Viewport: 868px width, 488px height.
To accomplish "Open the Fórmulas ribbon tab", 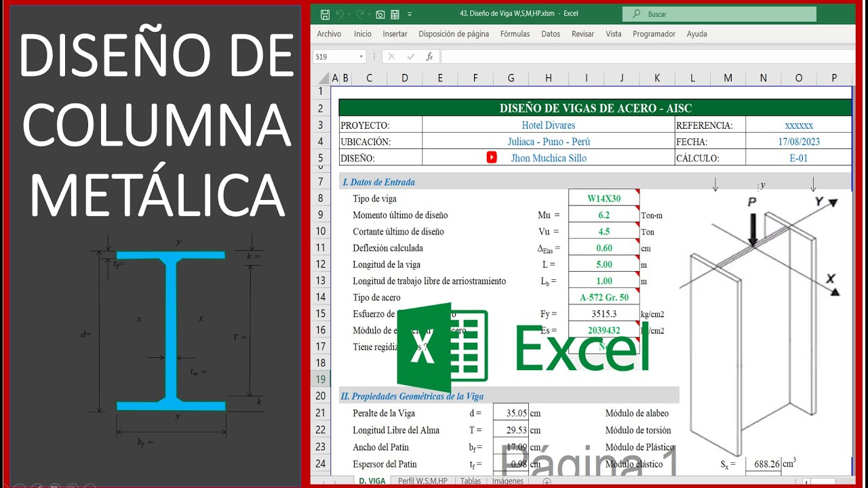I will 515,34.
